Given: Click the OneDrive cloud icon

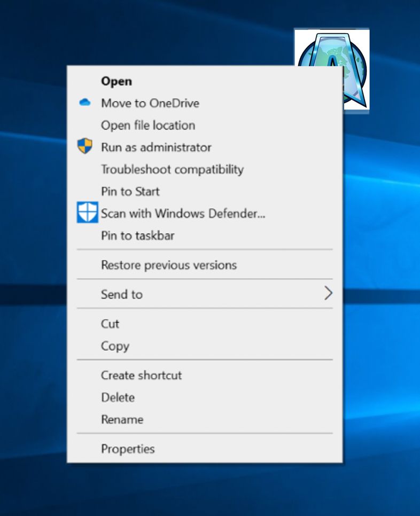Looking at the screenshot, I should point(85,103).
